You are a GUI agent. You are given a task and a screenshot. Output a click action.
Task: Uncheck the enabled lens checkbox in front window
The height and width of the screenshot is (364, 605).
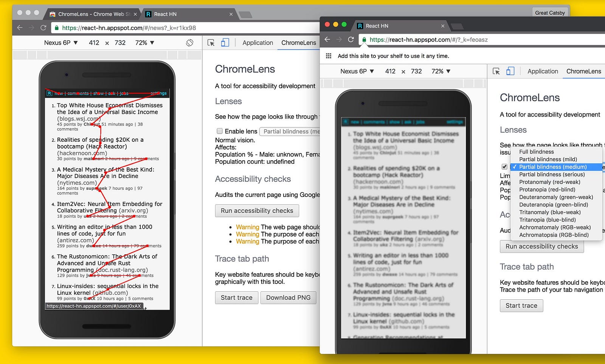(x=504, y=167)
